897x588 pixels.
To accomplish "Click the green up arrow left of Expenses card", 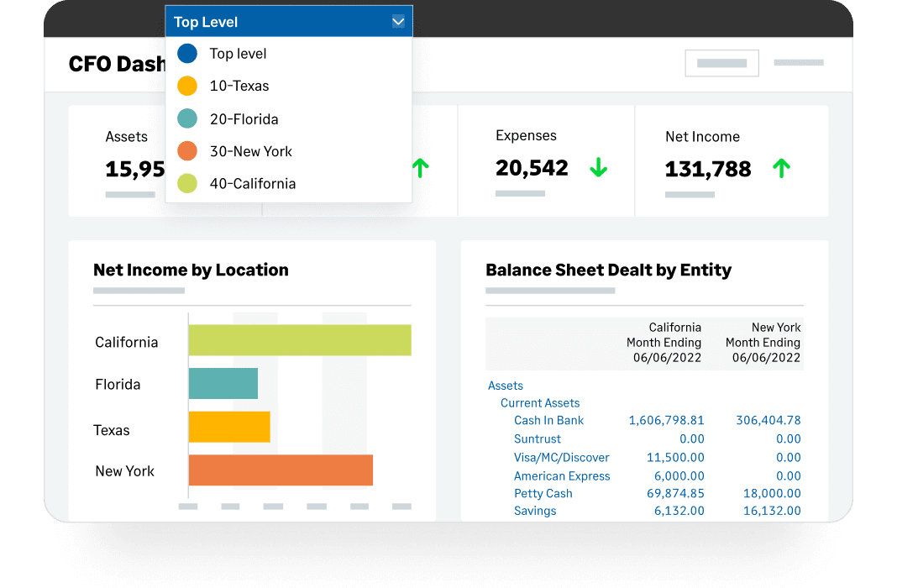I will pyautogui.click(x=420, y=169).
